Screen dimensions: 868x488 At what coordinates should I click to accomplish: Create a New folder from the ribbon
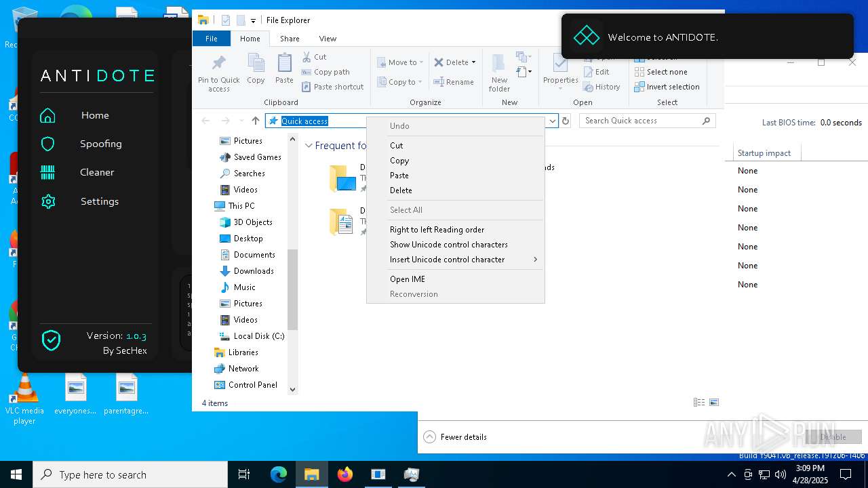click(x=499, y=73)
